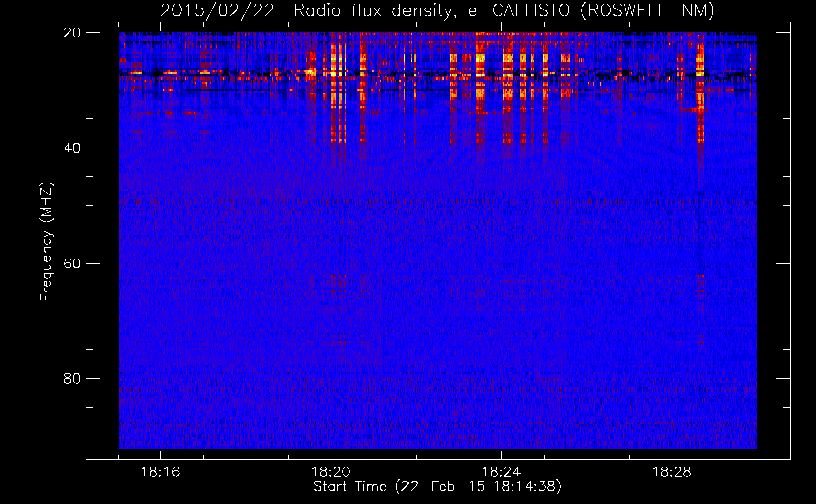
Task: Click the frequency tick label 20
Action: 73,33
